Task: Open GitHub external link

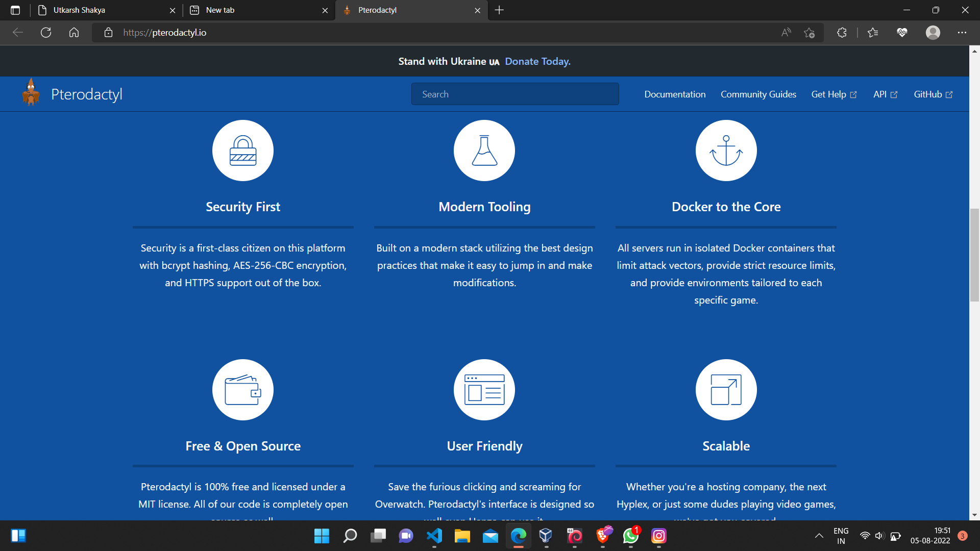Action: (x=933, y=94)
